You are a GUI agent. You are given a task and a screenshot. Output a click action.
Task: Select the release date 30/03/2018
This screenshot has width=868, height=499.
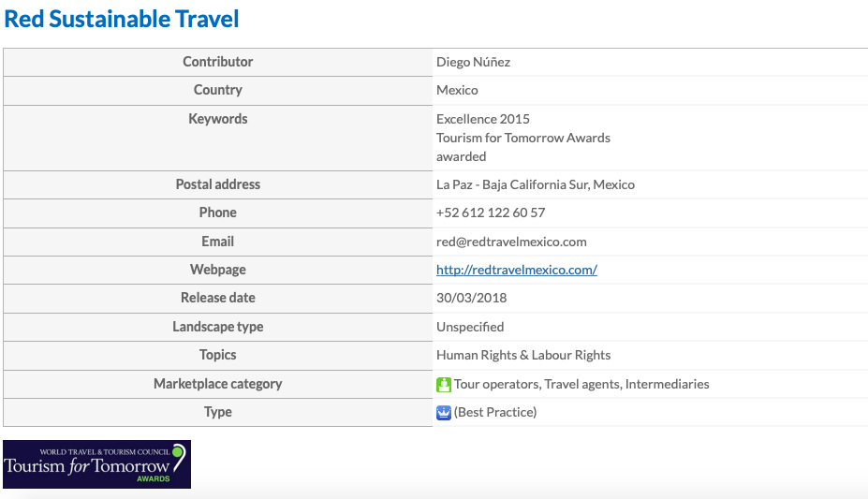(x=471, y=298)
